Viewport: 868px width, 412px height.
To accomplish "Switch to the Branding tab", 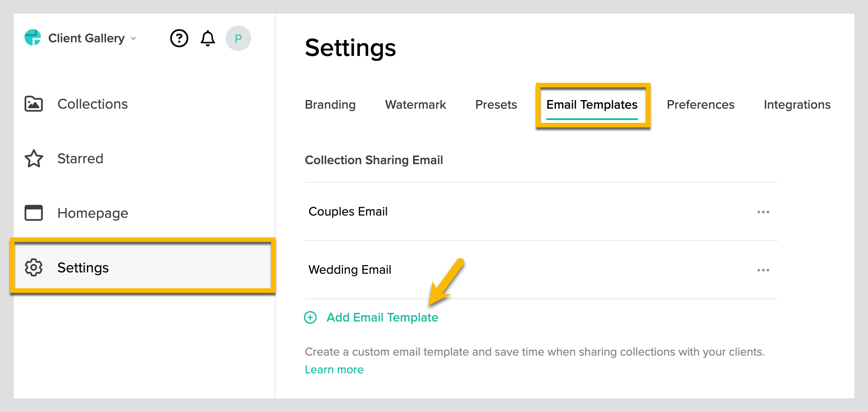I will tap(330, 105).
